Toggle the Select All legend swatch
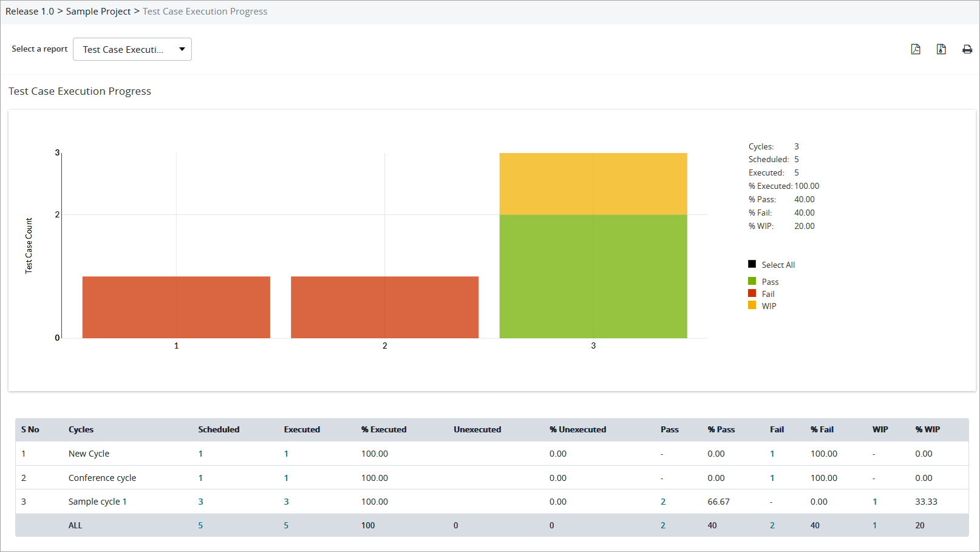The width and height of the screenshot is (980, 552). [x=752, y=264]
